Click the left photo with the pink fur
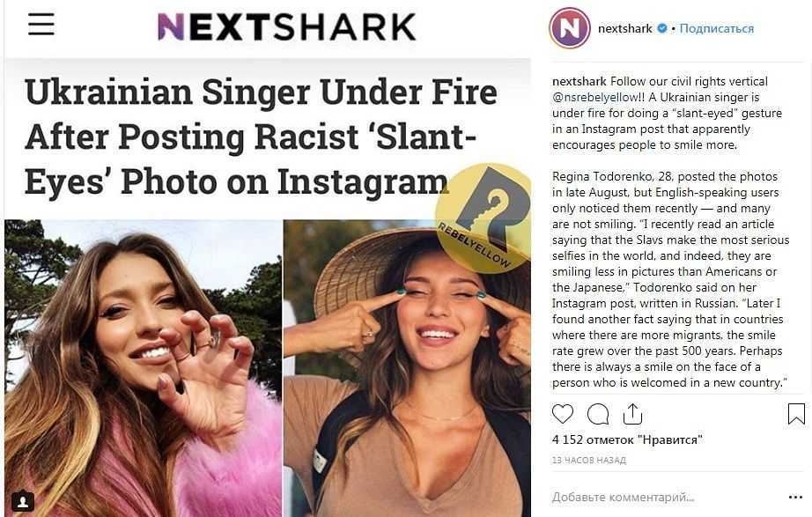 coord(143,370)
